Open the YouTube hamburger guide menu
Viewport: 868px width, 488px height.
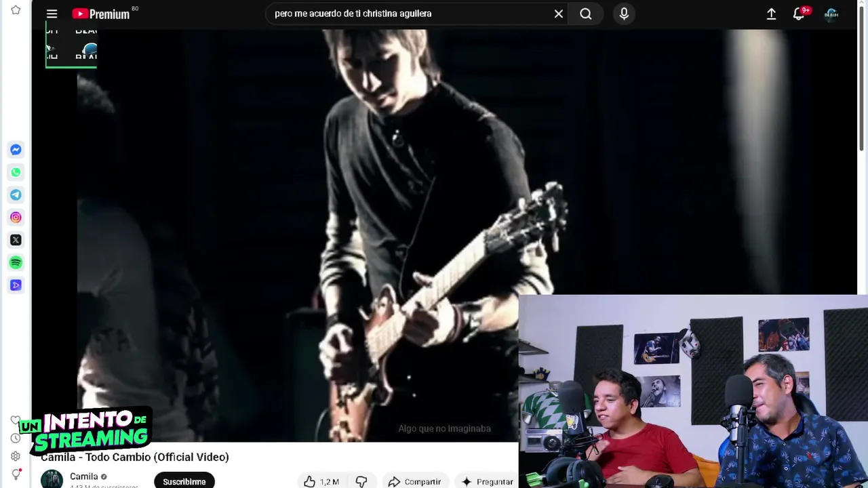pos(52,14)
